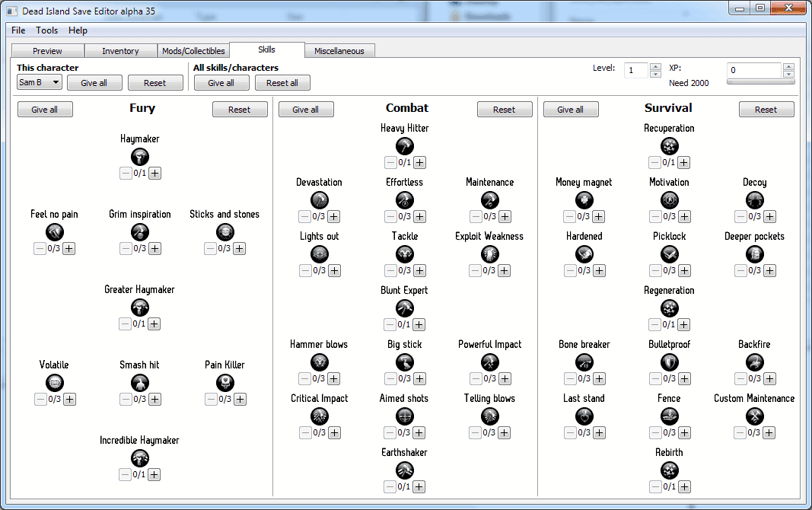
Task: Decrease Deeper pockets skill points
Action: (740, 270)
